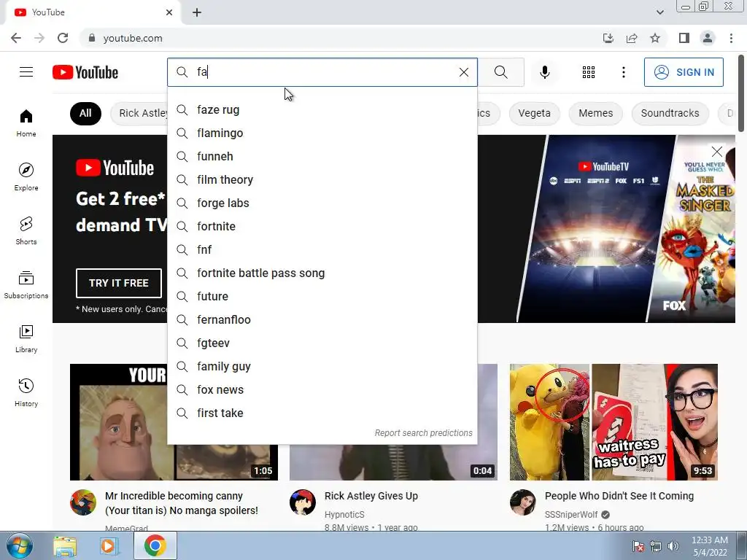Open History in the sidebar
The height and width of the screenshot is (560, 747).
click(x=26, y=392)
